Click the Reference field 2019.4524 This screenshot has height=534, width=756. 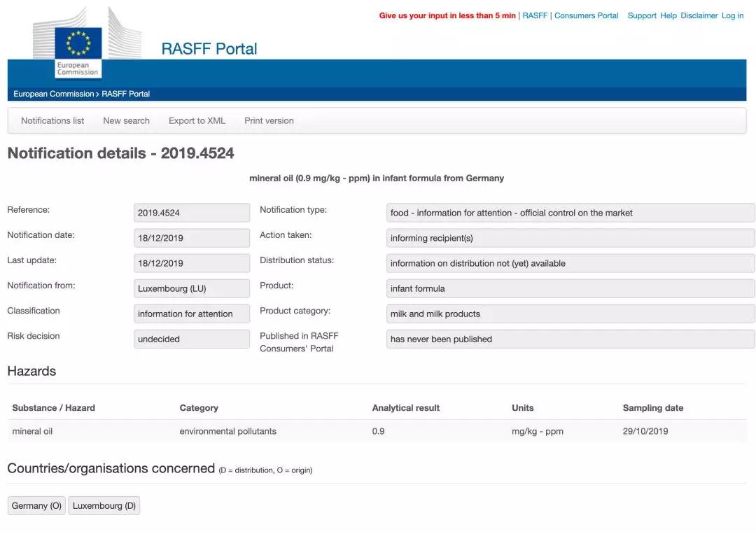[191, 213]
